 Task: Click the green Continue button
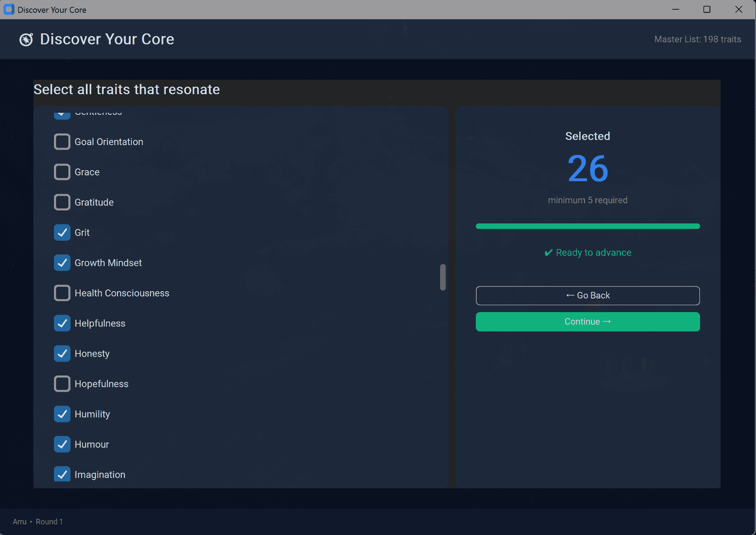tap(588, 321)
